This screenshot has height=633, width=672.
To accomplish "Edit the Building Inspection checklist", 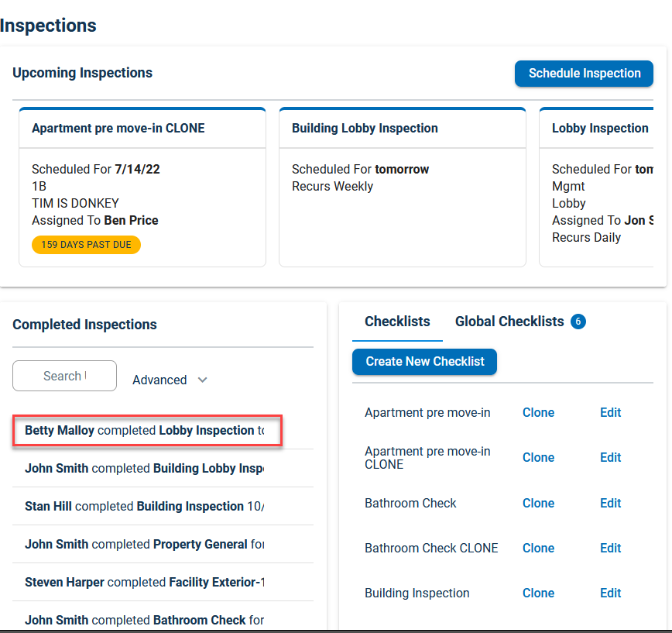I will tap(610, 593).
